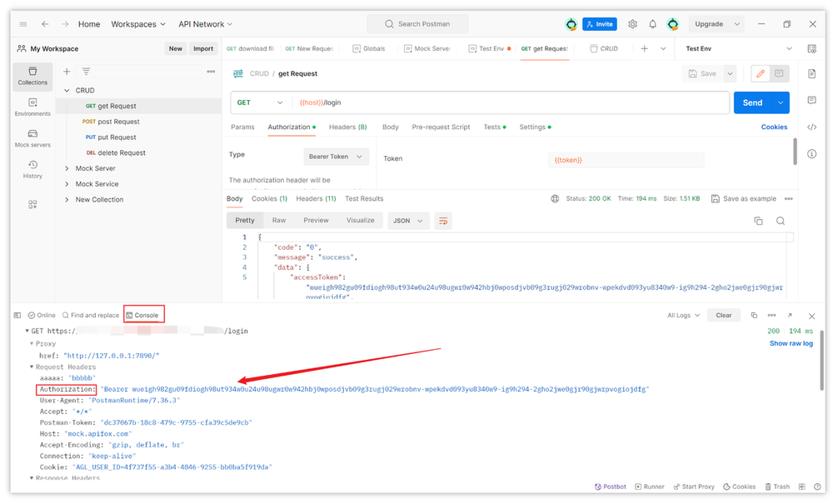Click the search icon in response body
This screenshot has height=504, width=833.
click(x=781, y=221)
